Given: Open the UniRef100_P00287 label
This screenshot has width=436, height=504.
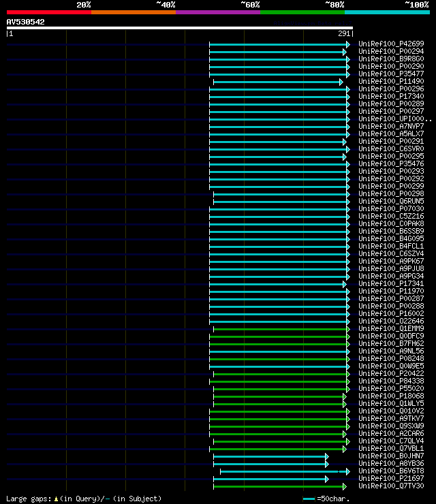Looking at the screenshot, I should [391, 298].
